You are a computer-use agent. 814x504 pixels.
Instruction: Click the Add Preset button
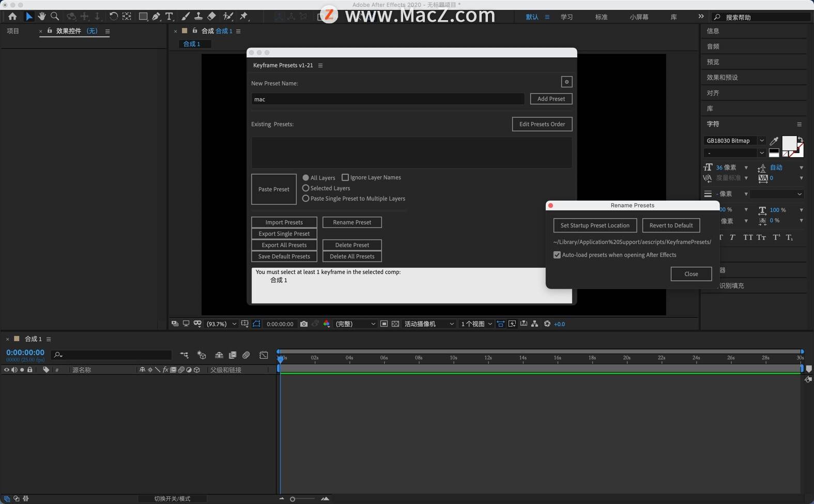pos(551,99)
